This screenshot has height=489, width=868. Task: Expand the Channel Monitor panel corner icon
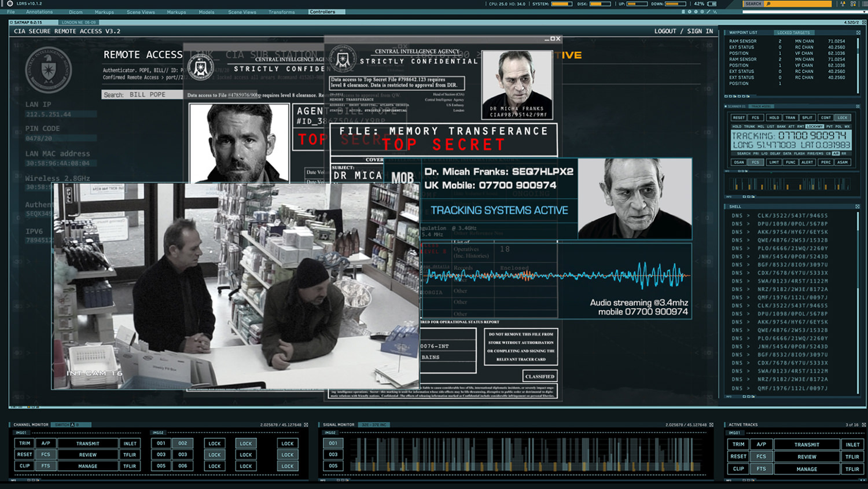(x=306, y=425)
